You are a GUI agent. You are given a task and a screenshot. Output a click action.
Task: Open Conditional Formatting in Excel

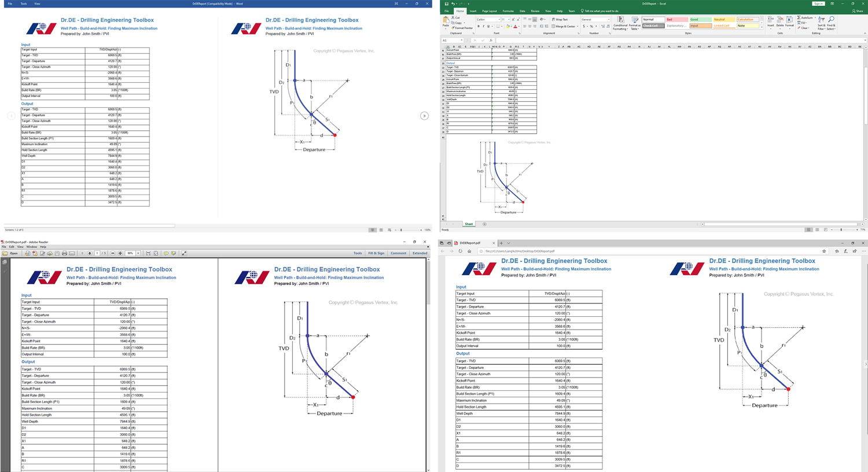(x=620, y=23)
